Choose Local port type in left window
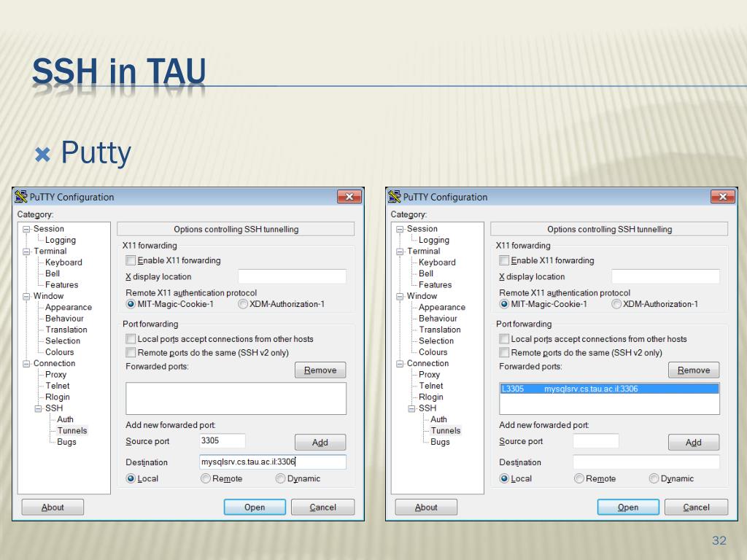 (131, 478)
